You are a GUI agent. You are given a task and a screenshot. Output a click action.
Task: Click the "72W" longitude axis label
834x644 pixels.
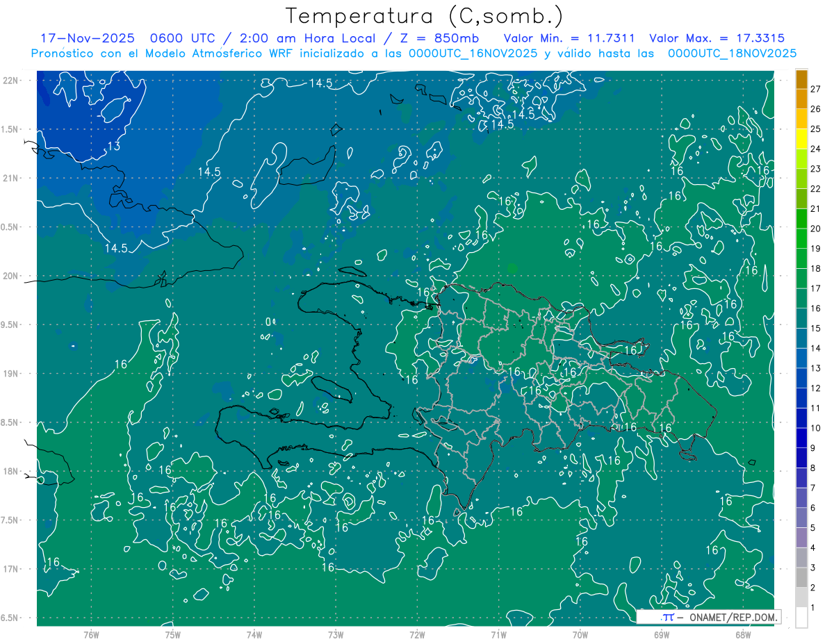tap(417, 634)
